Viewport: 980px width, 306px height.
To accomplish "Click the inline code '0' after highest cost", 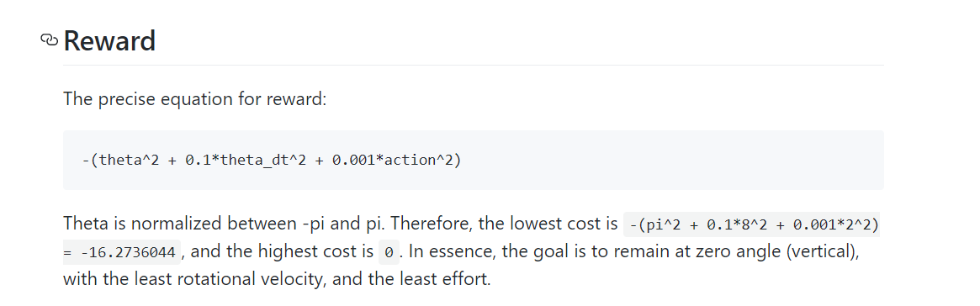I will [389, 252].
